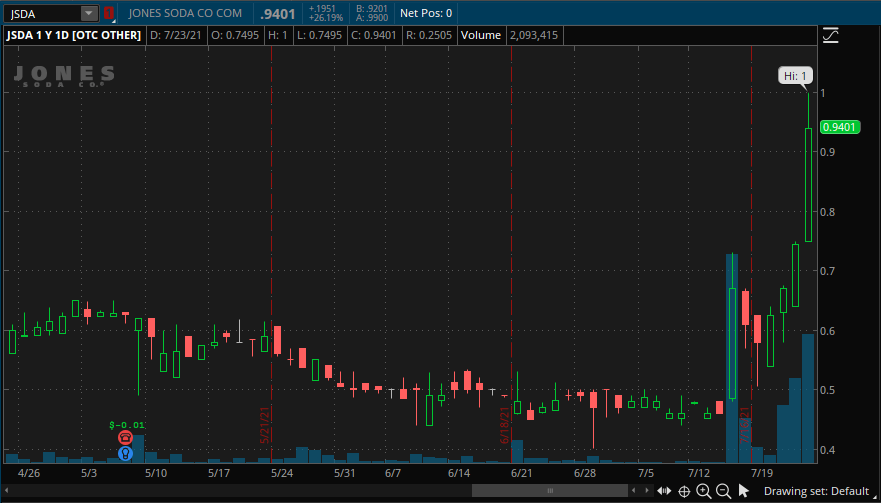Click the red link color indicator

point(109,13)
